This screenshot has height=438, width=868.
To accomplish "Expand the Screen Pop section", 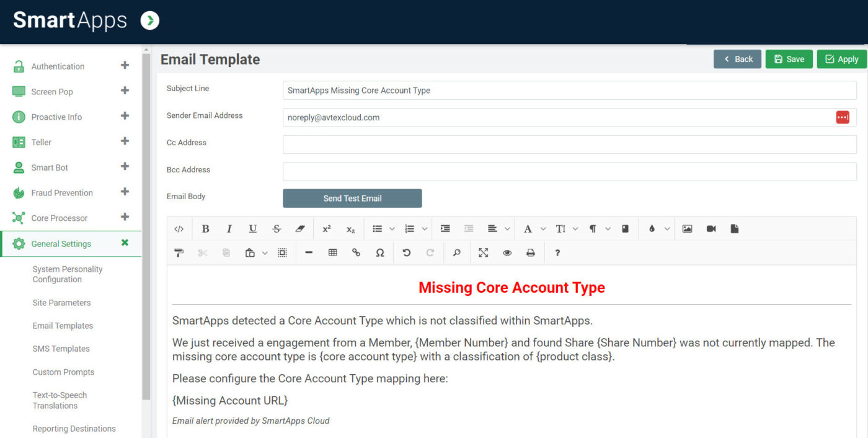I will tap(125, 91).
